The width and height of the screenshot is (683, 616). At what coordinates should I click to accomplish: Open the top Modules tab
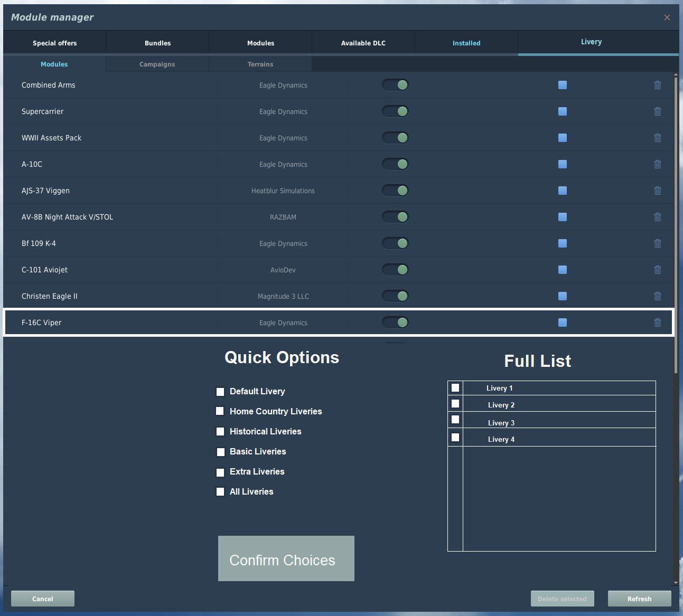point(260,43)
